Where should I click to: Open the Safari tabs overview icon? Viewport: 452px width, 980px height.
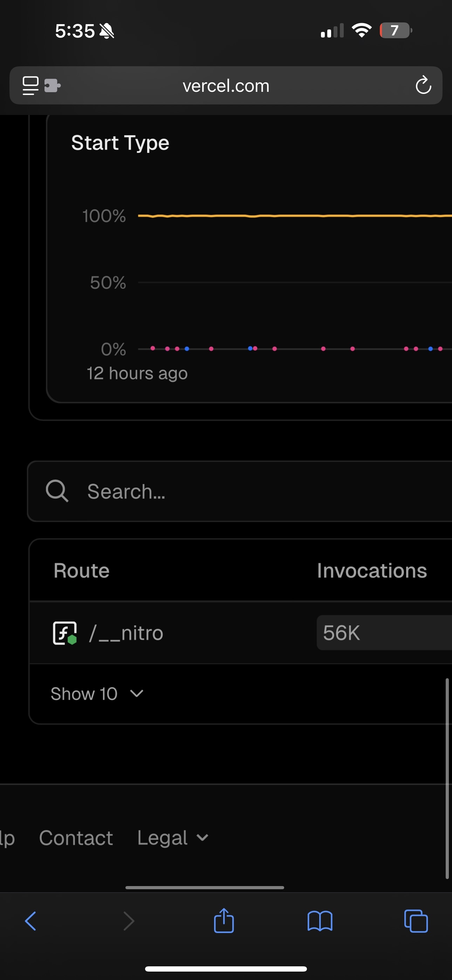(416, 921)
